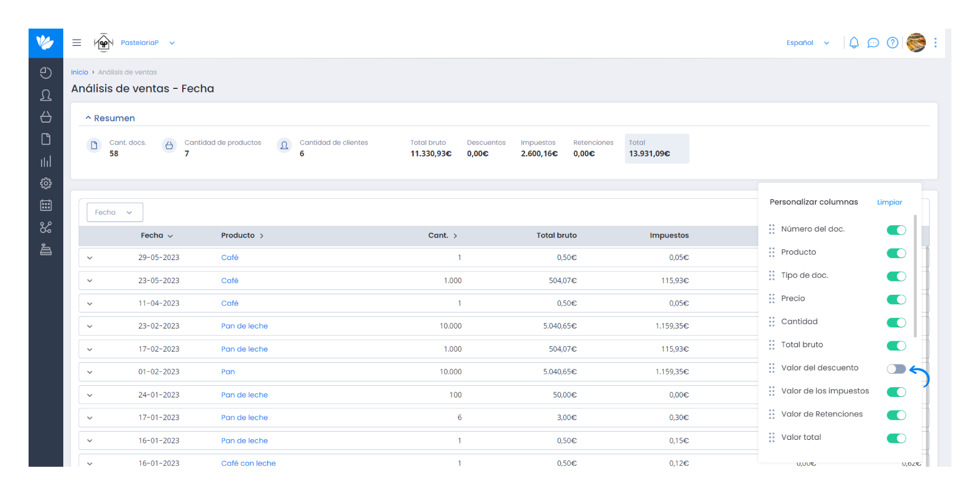This screenshot has height=495, width=980.
Task: Open the customers sidebar icon
Action: (46, 95)
